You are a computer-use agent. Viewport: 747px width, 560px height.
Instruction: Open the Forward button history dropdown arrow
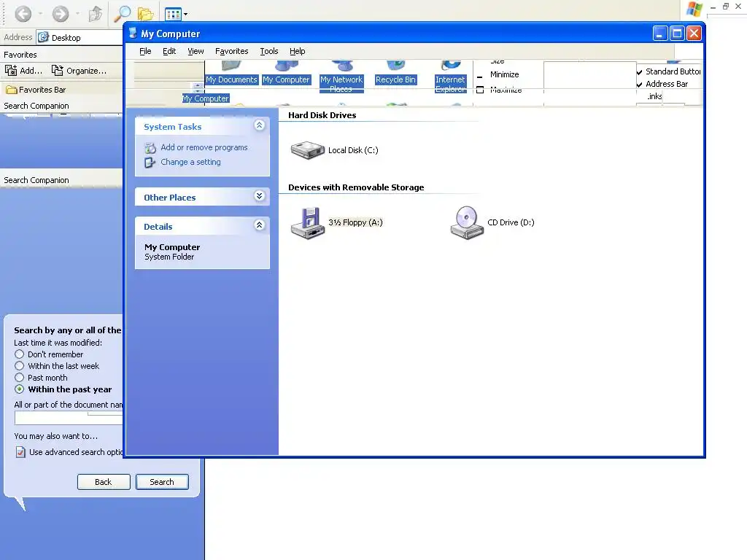coord(77,14)
